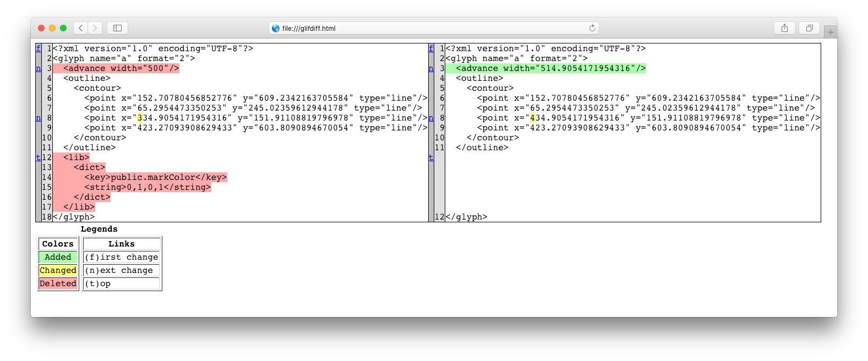Image resolution: width=868 pixels, height=361 pixels.
Task: Click the deleted <dict> opening tag line
Action: 79,167
